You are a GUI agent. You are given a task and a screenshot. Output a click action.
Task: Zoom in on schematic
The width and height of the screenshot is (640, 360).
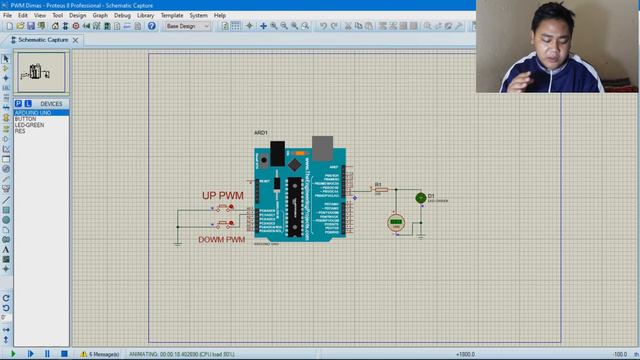[x=274, y=26]
